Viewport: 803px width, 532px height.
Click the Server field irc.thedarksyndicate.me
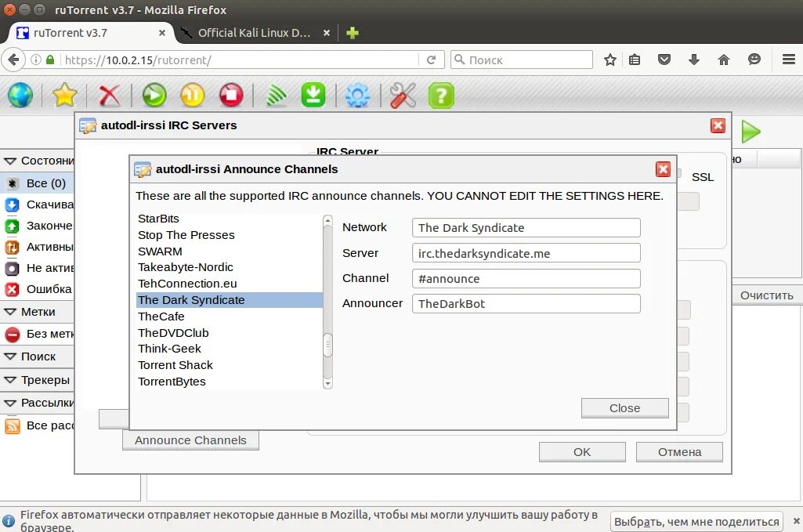(x=526, y=253)
